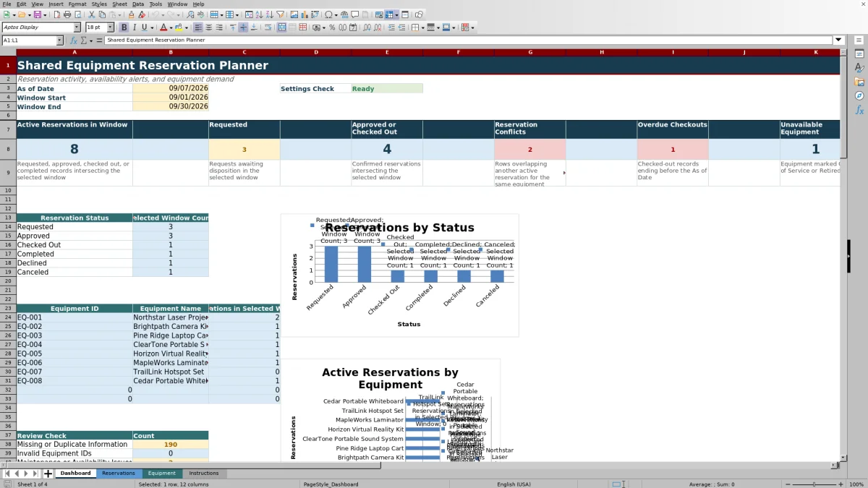Select row header 8
The width and height of the screenshot is (868, 488).
(7, 150)
